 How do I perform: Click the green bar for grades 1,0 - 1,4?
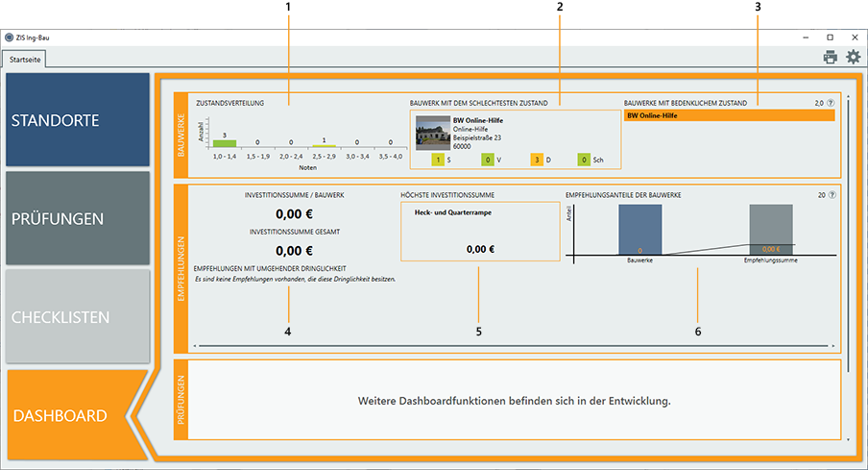click(224, 143)
